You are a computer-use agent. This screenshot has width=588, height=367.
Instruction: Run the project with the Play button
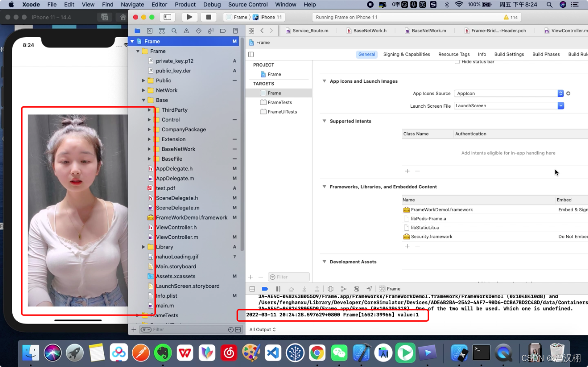(189, 17)
